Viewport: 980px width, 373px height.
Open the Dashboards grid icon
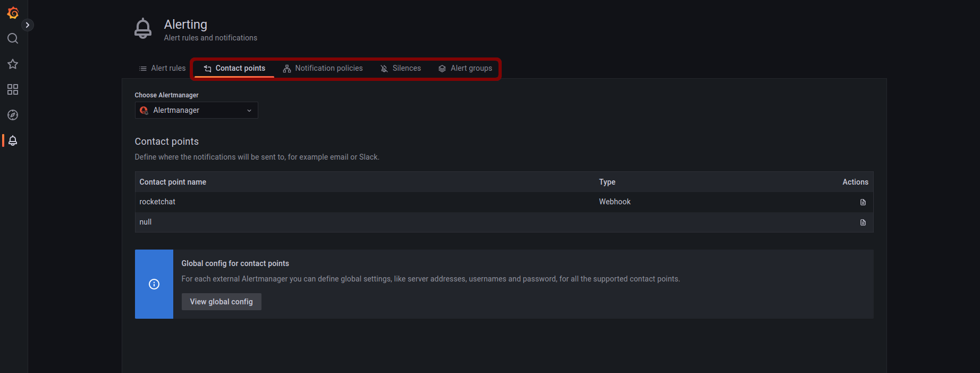click(13, 89)
